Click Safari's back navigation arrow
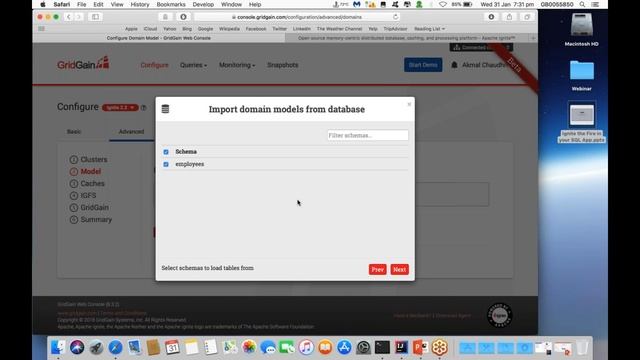The height and width of the screenshot is (360, 640). [x=69, y=17]
